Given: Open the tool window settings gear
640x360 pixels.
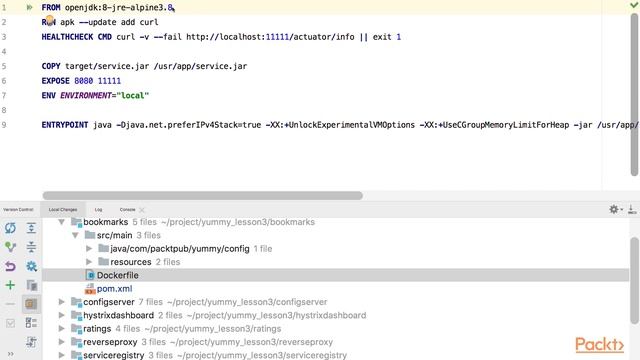Looking at the screenshot, I should point(614,209).
